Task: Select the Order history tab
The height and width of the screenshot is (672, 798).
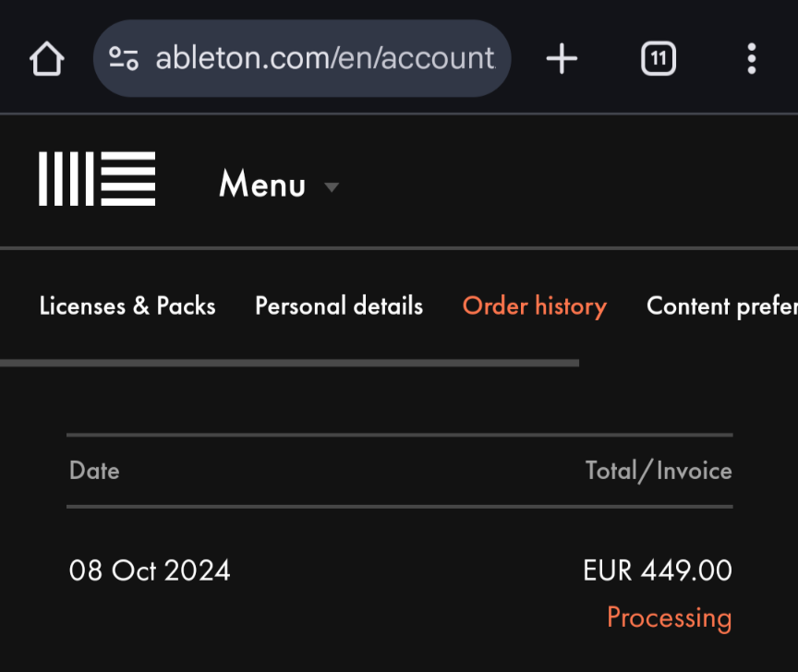Action: click(535, 306)
